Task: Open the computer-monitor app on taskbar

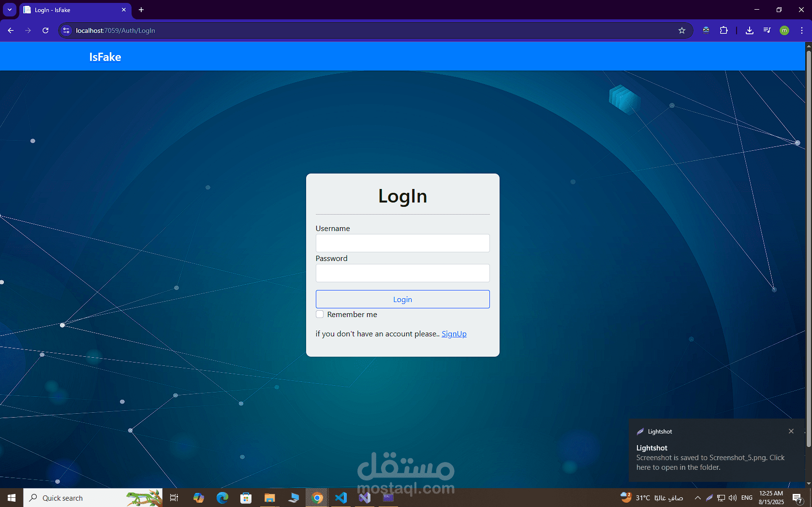Action: tap(294, 498)
